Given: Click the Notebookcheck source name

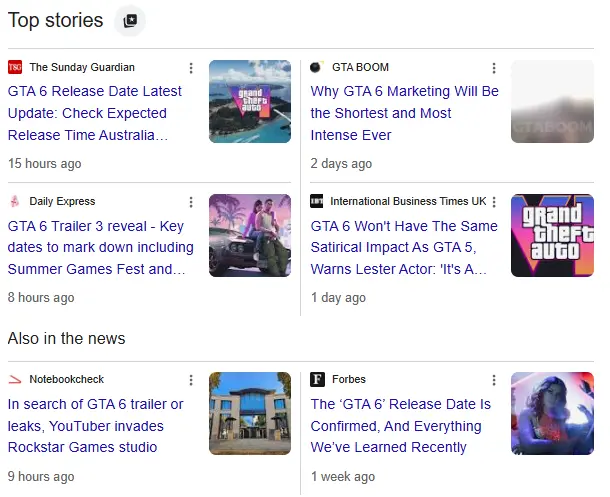Looking at the screenshot, I should pos(67,379).
